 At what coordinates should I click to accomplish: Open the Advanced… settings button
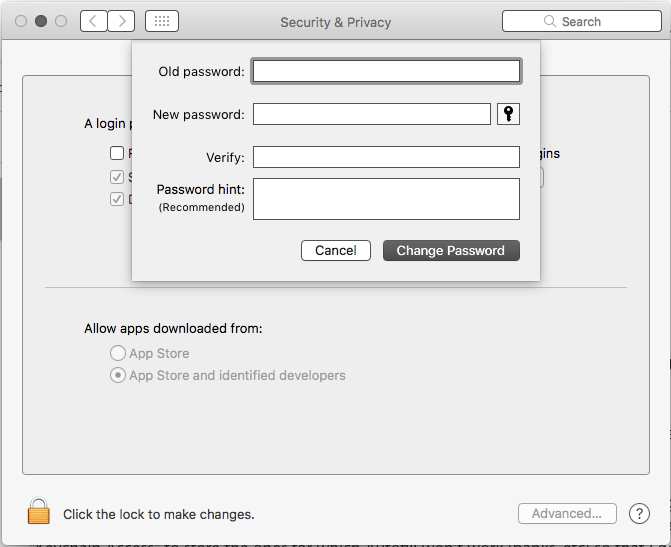pos(566,513)
